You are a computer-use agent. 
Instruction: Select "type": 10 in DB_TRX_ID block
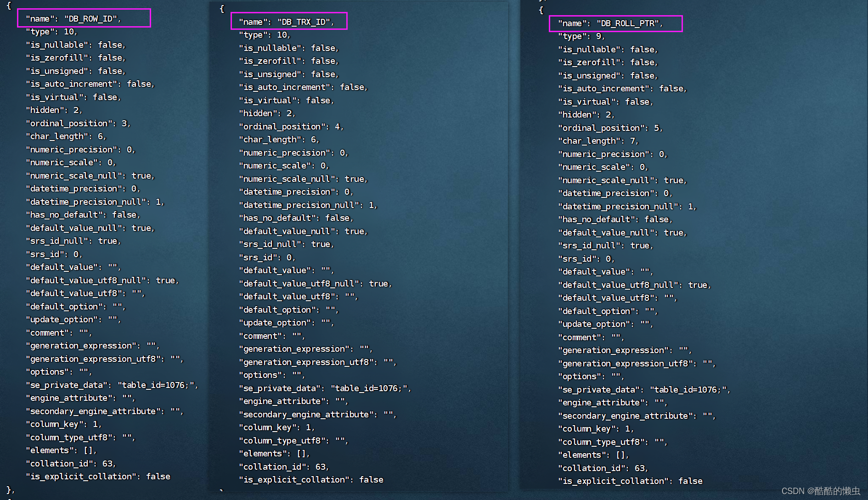pos(265,35)
